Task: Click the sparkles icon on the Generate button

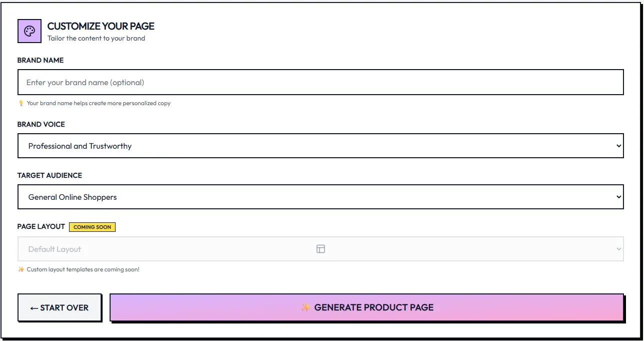Action: click(x=305, y=307)
